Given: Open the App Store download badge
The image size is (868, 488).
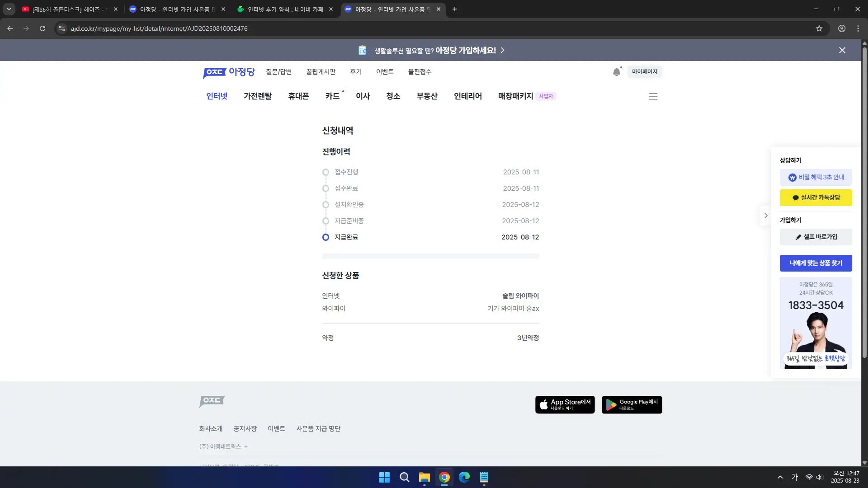Looking at the screenshot, I should [x=565, y=404].
